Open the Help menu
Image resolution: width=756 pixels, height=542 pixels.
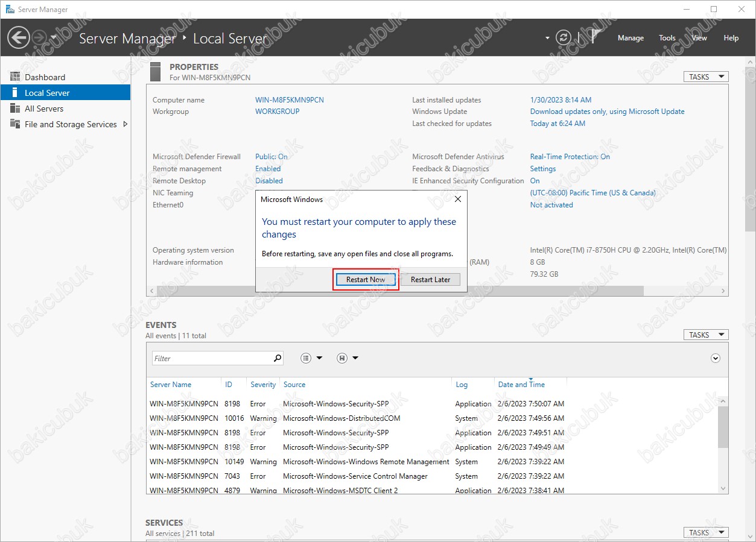(731, 38)
